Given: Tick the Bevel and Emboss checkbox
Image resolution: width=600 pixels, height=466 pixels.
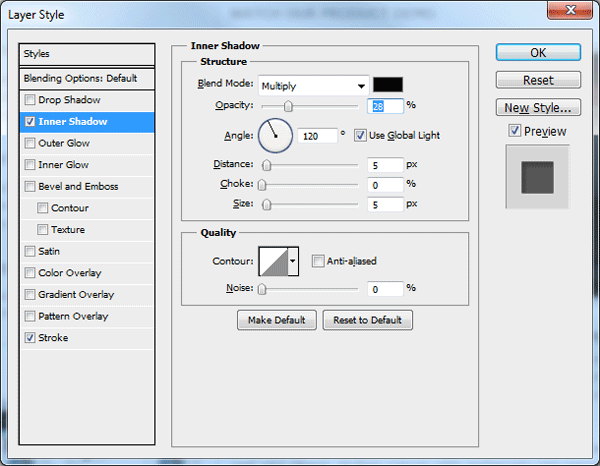Looking at the screenshot, I should point(29,186).
